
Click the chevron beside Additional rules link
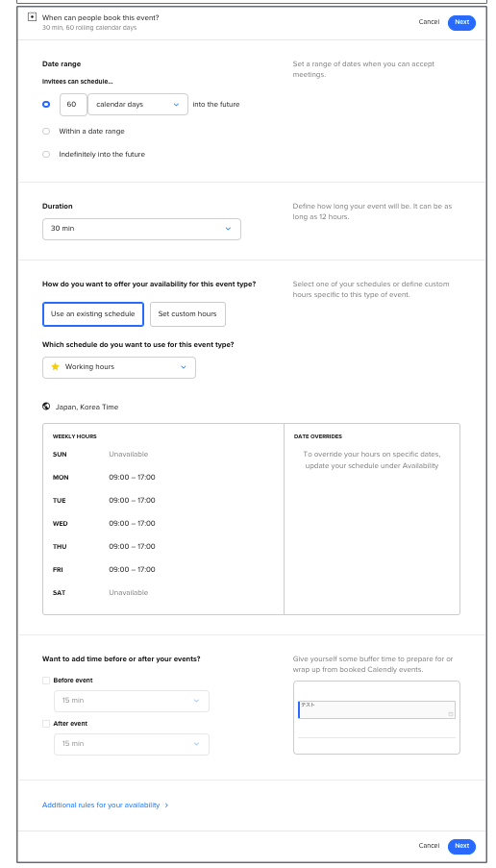[166, 806]
